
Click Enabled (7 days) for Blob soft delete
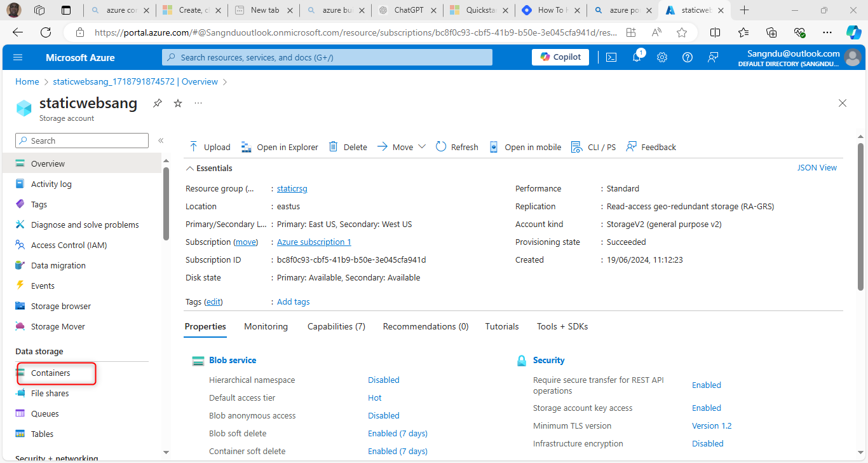point(398,433)
